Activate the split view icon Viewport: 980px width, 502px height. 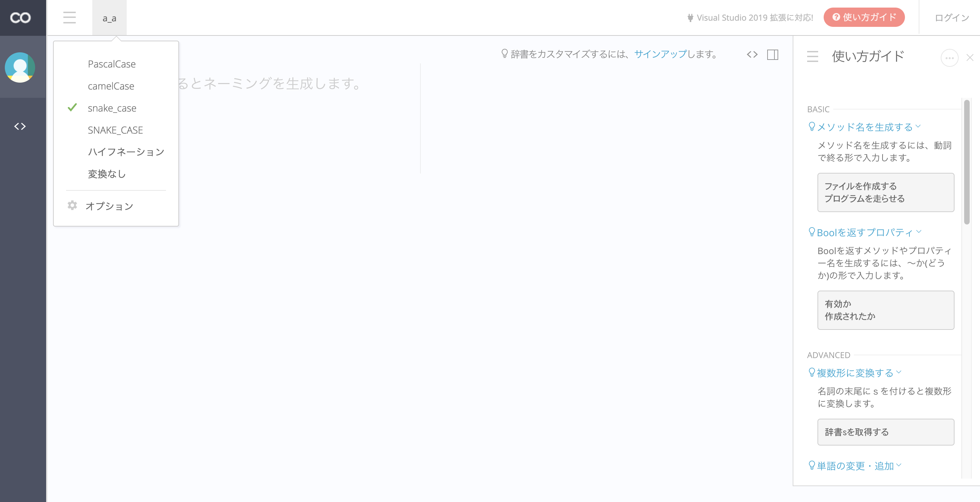pos(772,54)
